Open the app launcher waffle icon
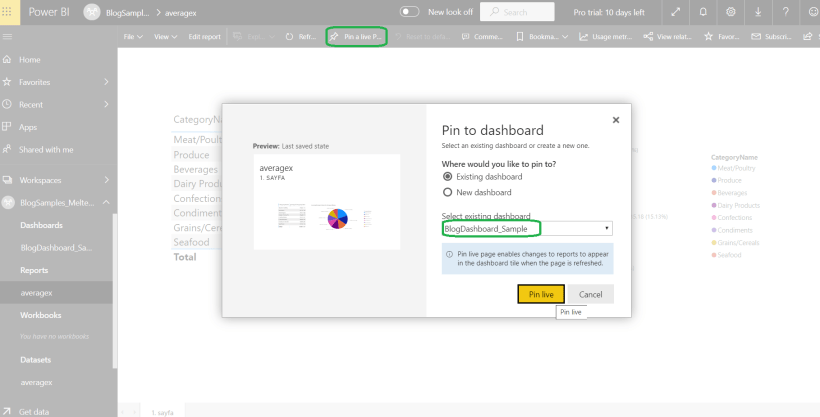The width and height of the screenshot is (820, 417). tap(9, 12)
